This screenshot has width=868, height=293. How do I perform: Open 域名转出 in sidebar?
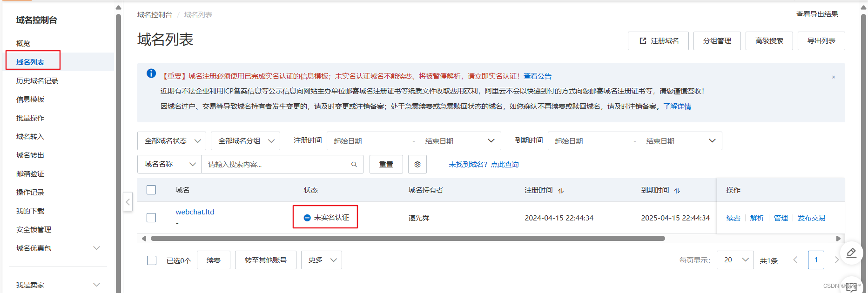coord(30,155)
